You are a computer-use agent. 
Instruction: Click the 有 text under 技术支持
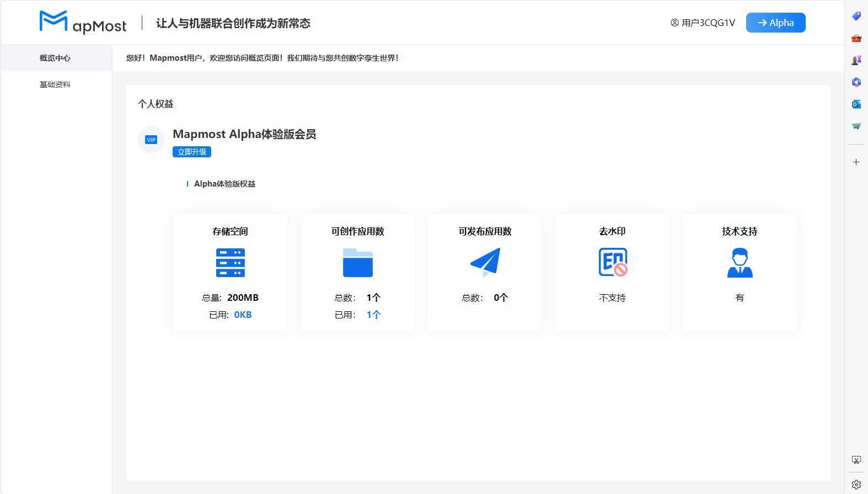pyautogui.click(x=740, y=298)
